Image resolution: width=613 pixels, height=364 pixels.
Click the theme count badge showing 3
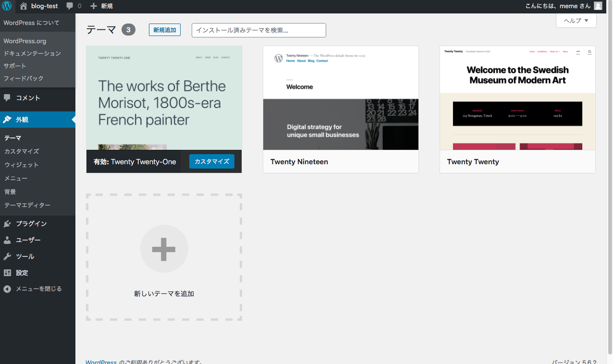pos(128,30)
